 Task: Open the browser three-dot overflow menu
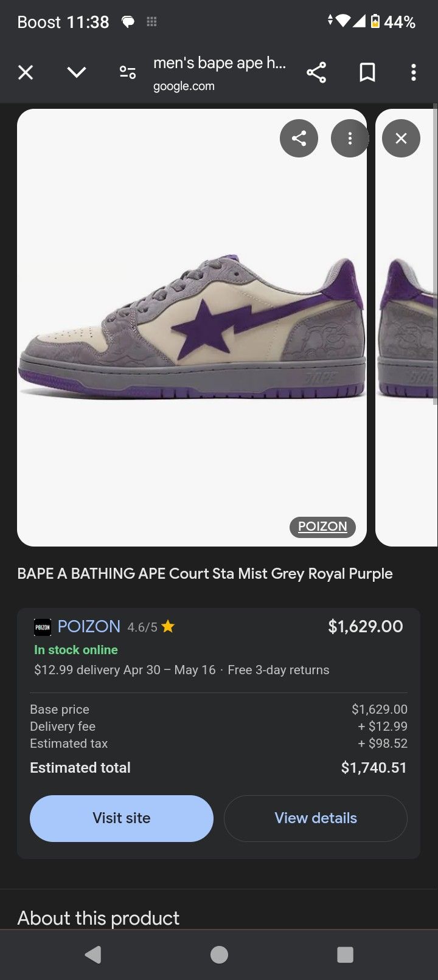(x=414, y=73)
